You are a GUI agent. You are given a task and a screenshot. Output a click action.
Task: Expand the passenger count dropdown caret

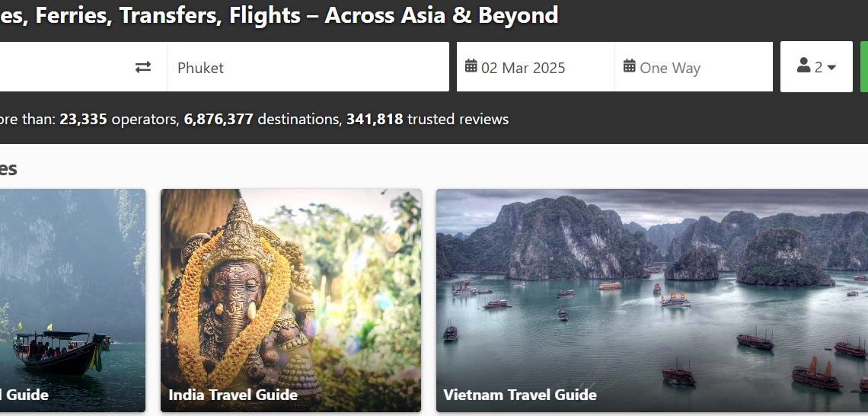tap(831, 68)
